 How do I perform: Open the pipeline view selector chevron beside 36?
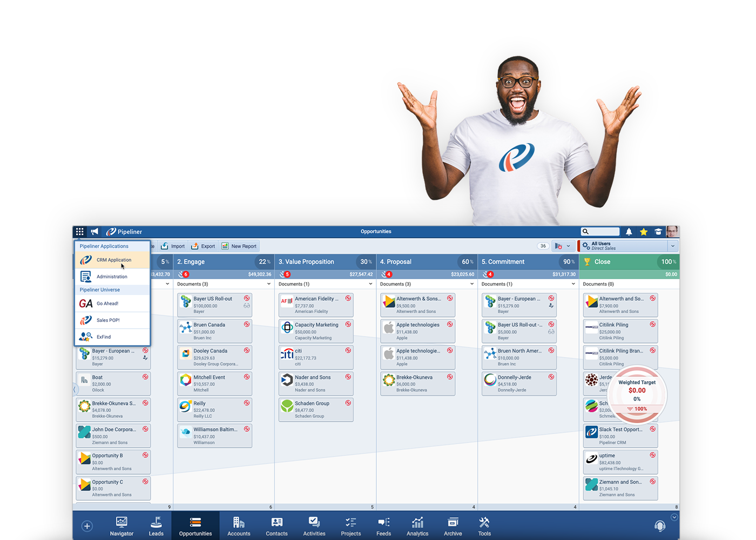coord(568,246)
